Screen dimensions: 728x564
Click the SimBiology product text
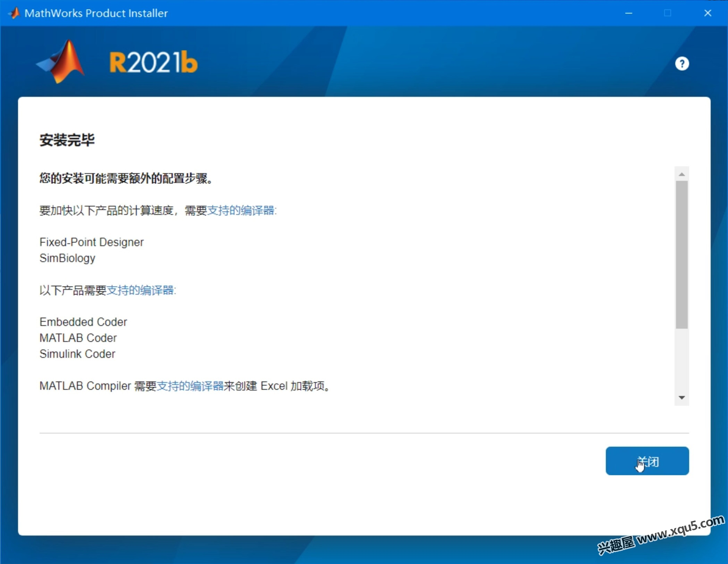67,258
